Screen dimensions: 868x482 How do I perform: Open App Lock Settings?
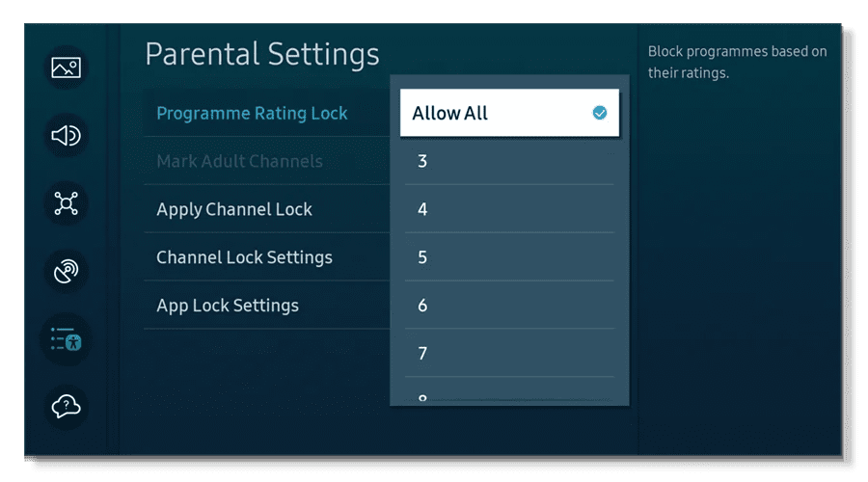coord(228,306)
